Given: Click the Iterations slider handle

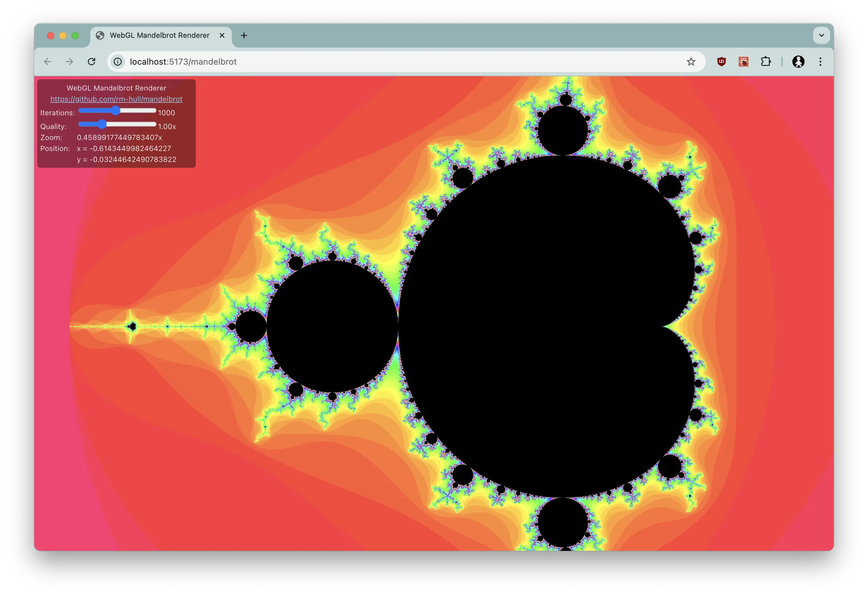Looking at the screenshot, I should click(x=116, y=110).
